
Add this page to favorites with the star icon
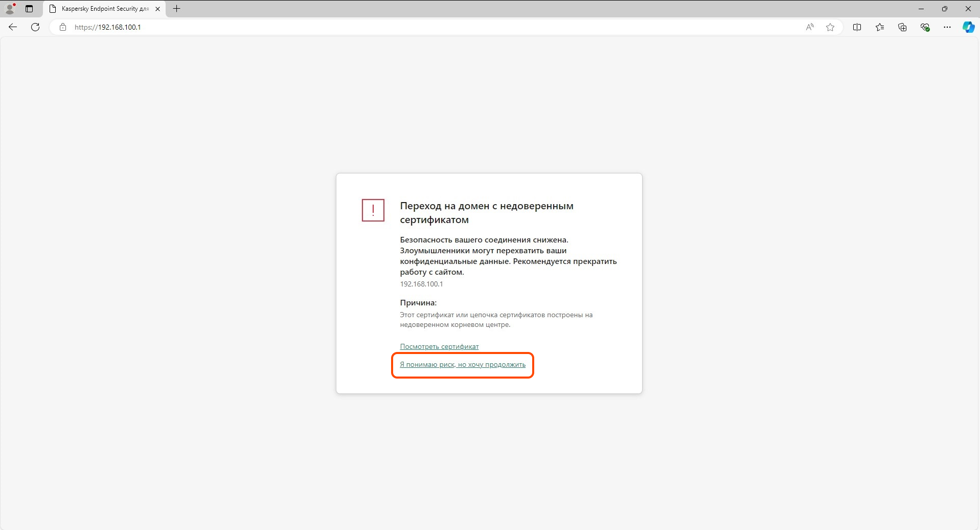pyautogui.click(x=830, y=27)
